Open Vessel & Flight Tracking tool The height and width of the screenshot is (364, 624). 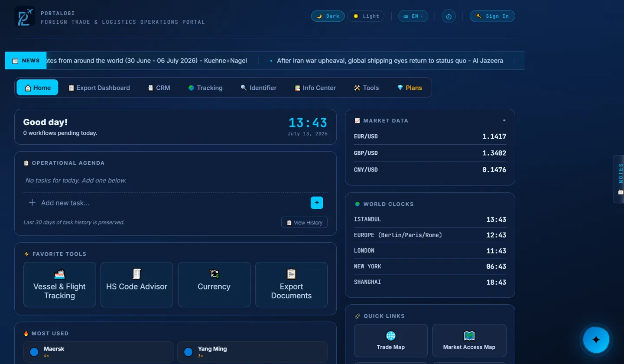pos(60,285)
